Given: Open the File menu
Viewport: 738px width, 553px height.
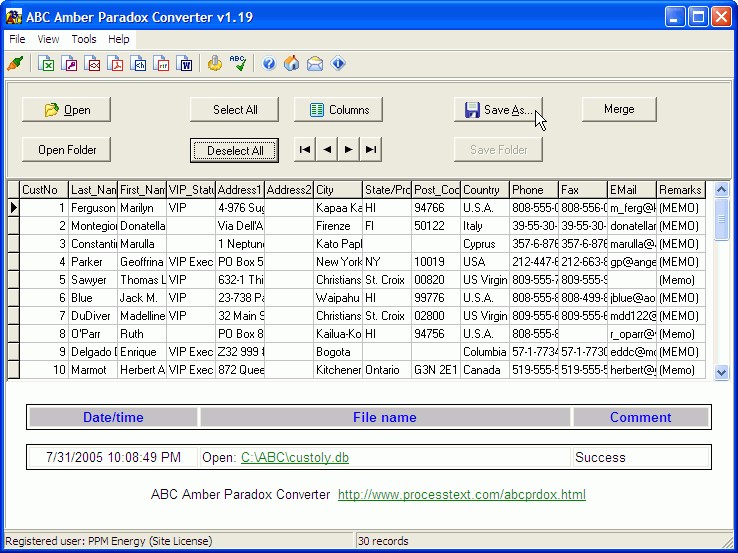Looking at the screenshot, I should [x=17, y=39].
